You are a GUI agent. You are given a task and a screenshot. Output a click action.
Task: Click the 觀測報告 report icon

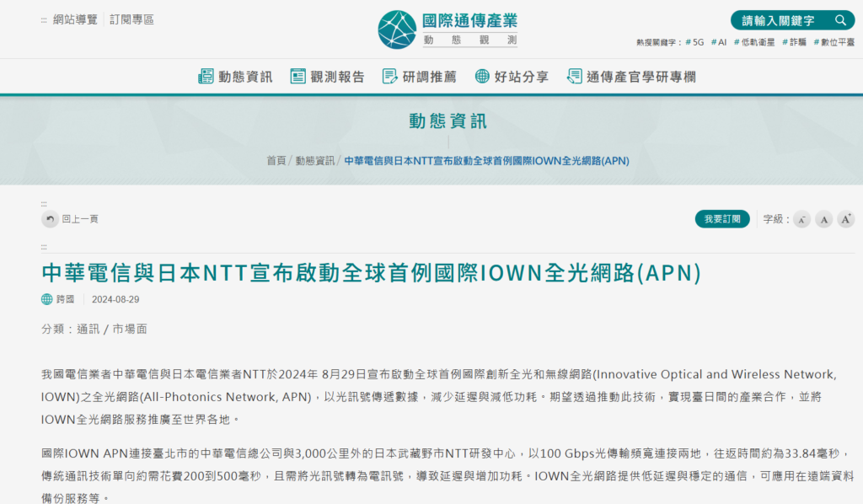point(297,76)
